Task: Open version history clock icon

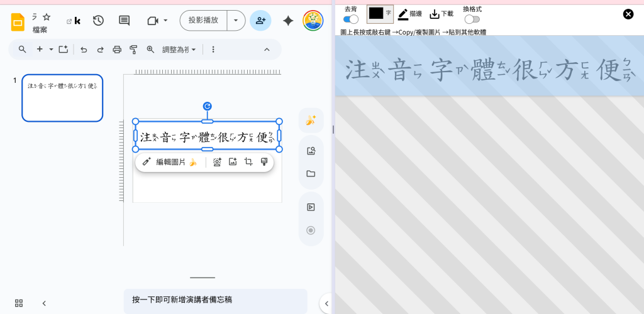Action: point(98,20)
